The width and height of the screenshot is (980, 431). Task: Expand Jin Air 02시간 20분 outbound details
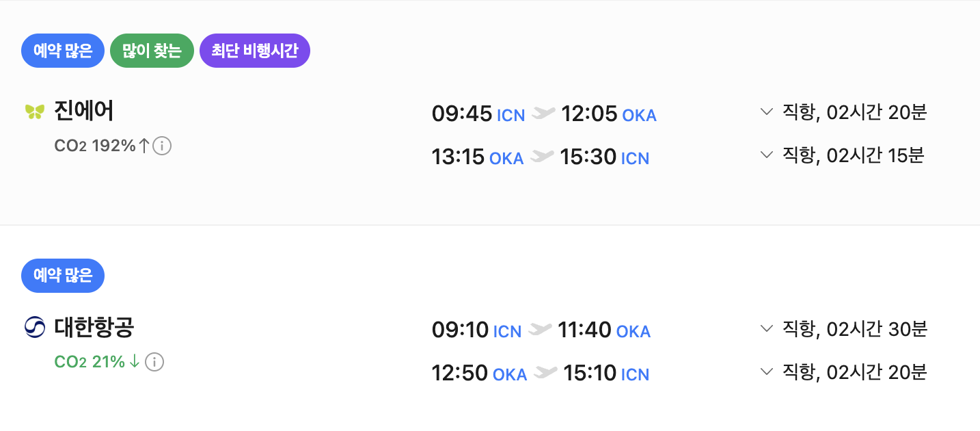[x=766, y=112]
